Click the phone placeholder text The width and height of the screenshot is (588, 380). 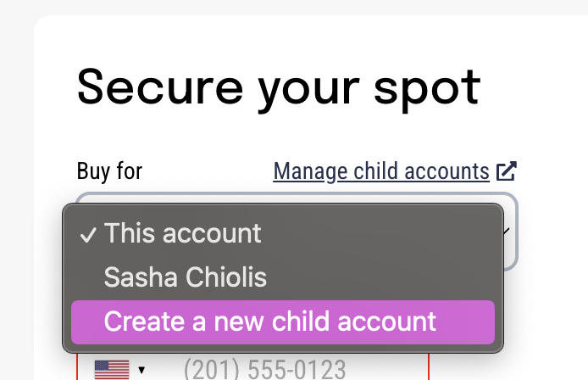264,370
